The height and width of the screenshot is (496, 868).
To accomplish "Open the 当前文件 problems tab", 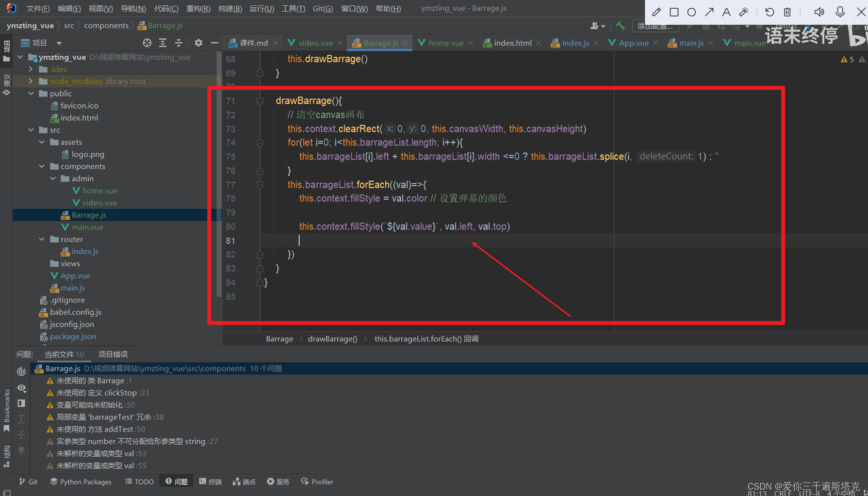I will 64,354.
